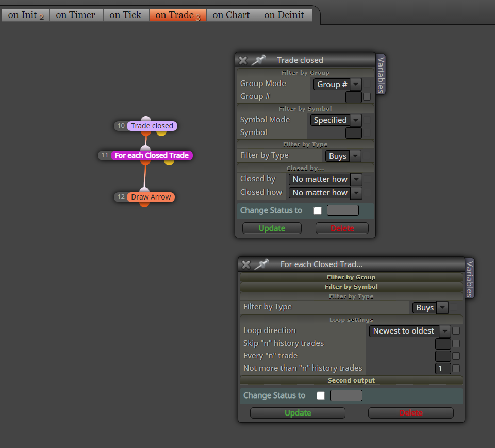Select block number badge 12
This screenshot has width=495, height=448.
[121, 197]
